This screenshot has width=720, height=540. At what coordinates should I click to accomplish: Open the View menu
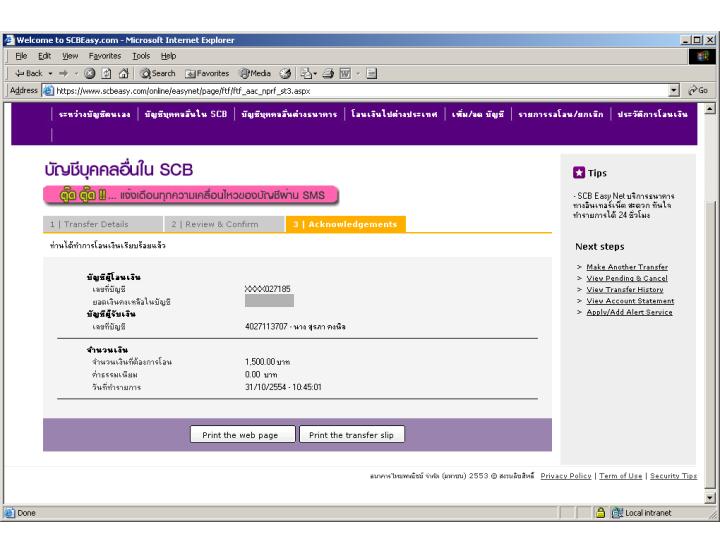pyautogui.click(x=70, y=56)
